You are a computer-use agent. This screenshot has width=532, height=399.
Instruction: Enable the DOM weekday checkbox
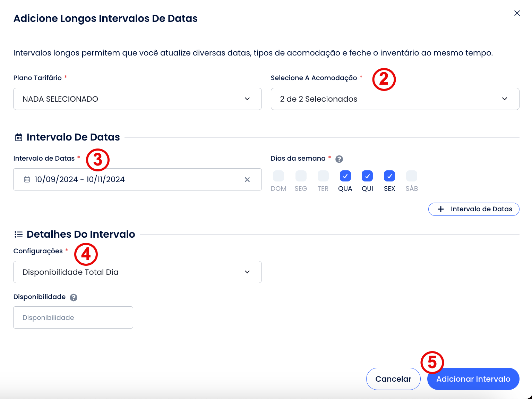tap(278, 176)
